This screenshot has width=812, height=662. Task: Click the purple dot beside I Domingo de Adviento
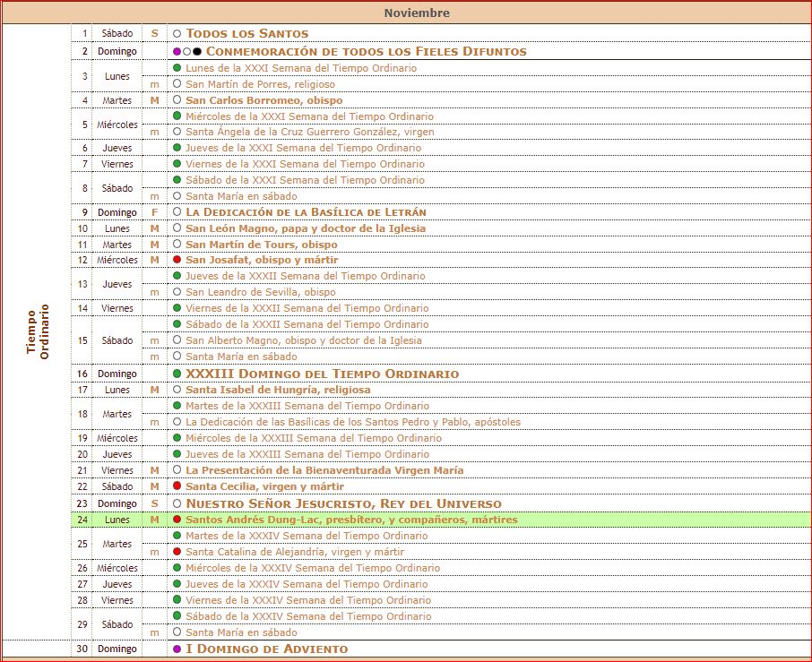[x=177, y=649]
